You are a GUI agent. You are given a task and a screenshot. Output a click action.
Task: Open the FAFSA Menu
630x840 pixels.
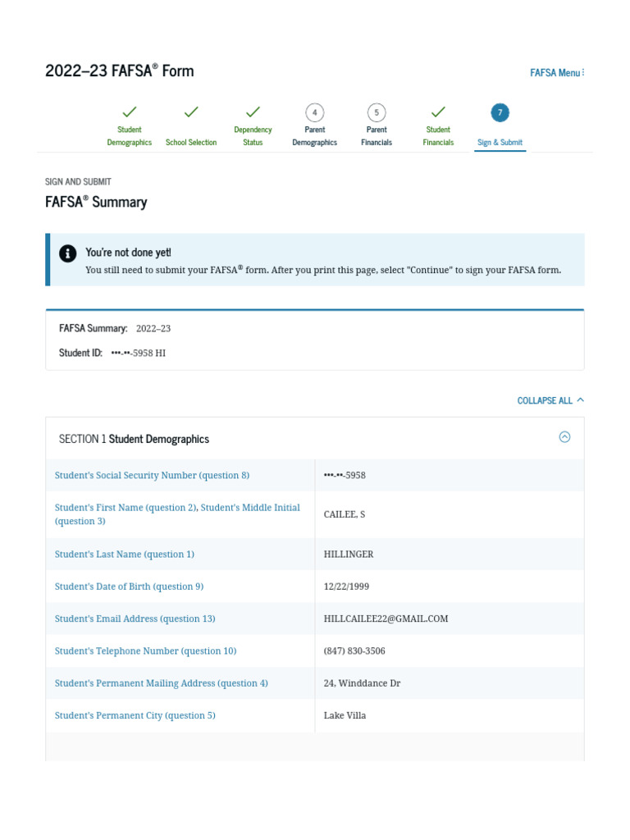click(557, 73)
